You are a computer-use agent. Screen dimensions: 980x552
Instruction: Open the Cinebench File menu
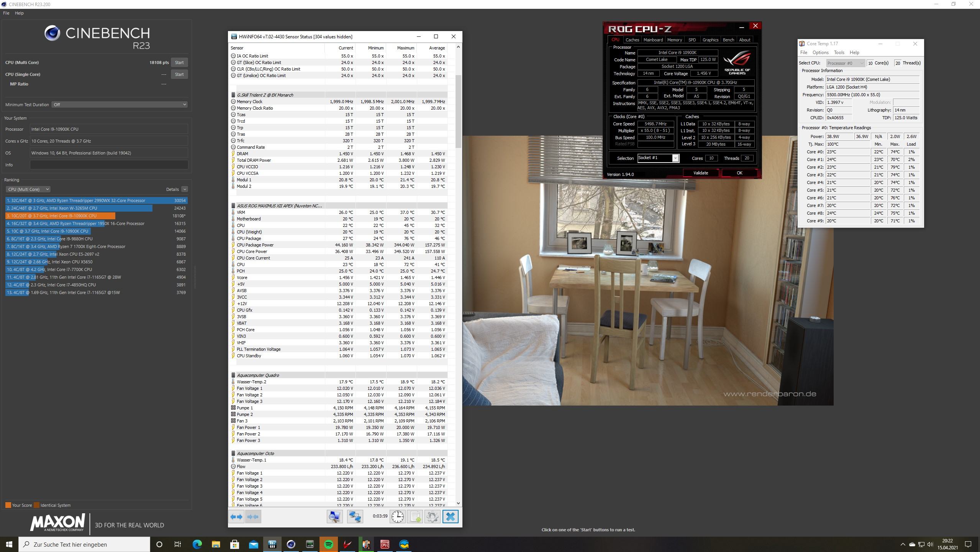[x=6, y=13]
